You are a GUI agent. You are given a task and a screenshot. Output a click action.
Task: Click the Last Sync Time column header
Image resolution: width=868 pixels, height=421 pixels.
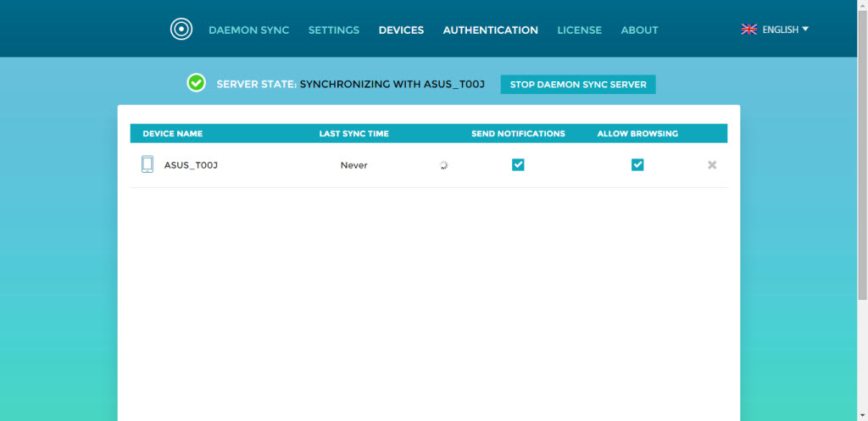point(353,133)
